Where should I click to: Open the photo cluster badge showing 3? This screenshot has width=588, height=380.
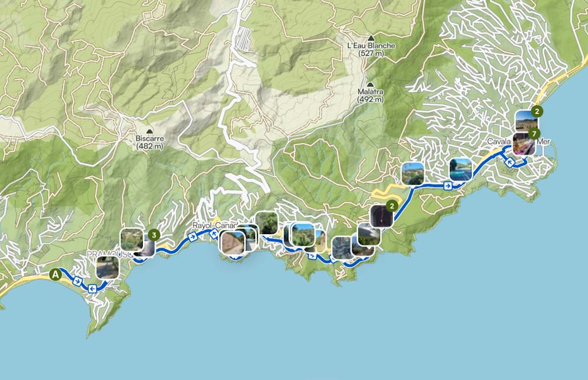(x=153, y=235)
